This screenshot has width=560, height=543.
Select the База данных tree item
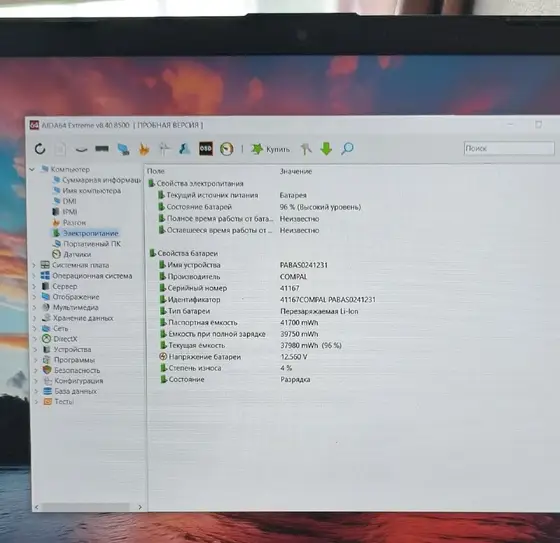point(70,391)
